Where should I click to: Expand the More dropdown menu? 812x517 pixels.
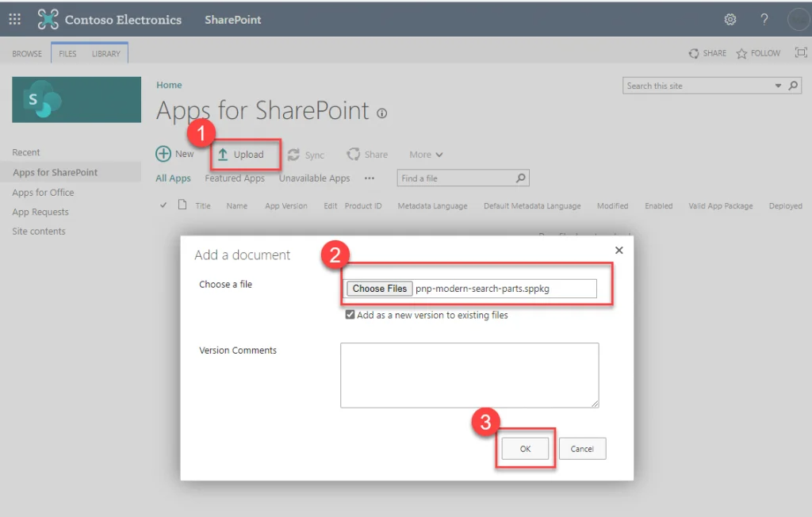[426, 155]
